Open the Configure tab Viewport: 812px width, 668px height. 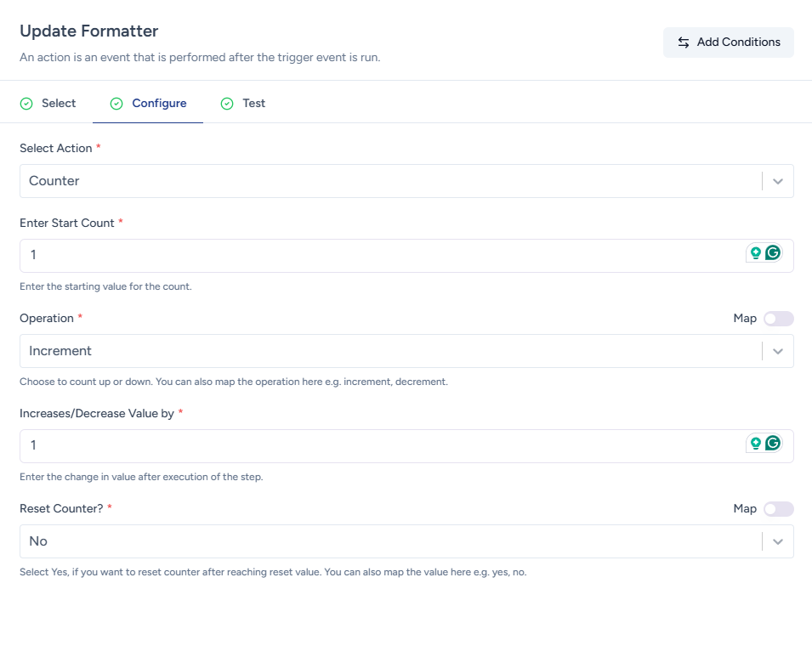pos(159,104)
